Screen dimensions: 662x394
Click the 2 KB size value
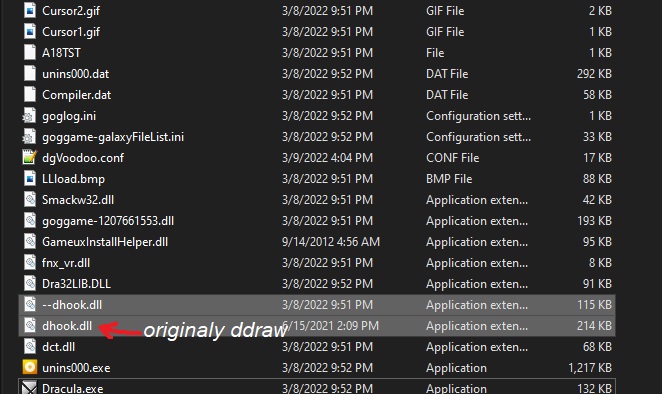tap(600, 11)
